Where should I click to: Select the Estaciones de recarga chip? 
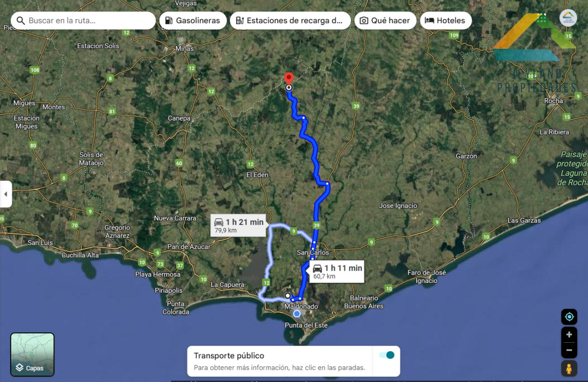(x=290, y=21)
